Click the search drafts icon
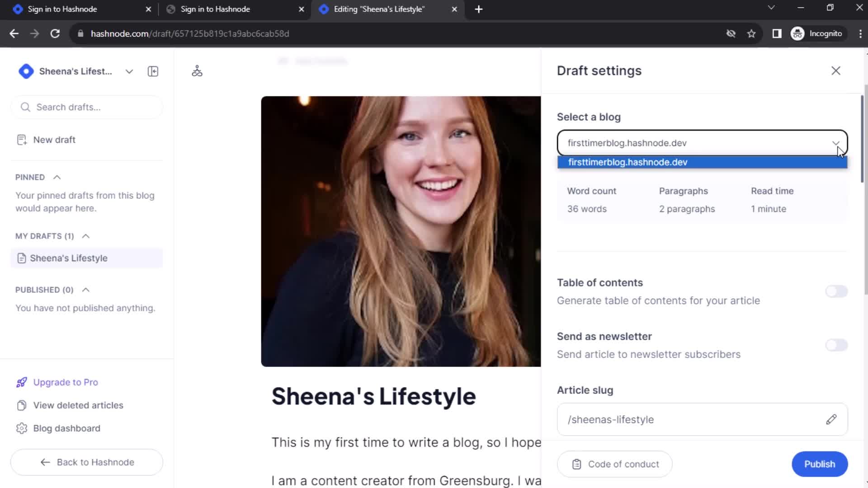868x488 pixels. [x=26, y=107]
